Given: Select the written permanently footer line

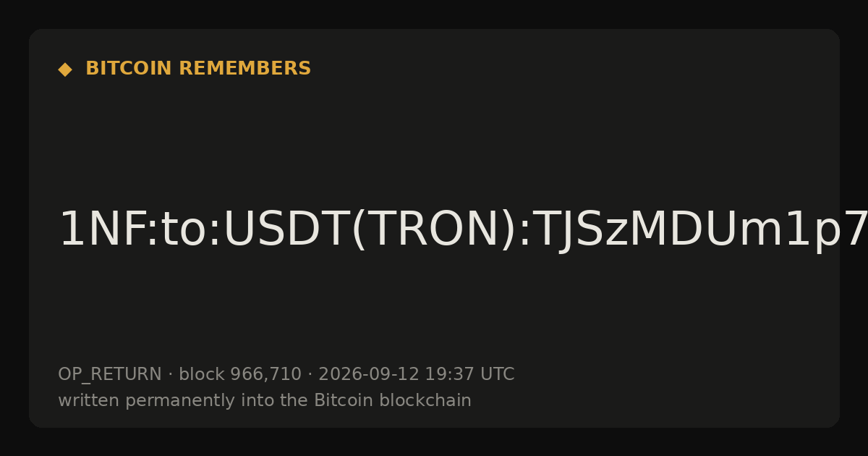Looking at the screenshot, I should (x=265, y=401).
